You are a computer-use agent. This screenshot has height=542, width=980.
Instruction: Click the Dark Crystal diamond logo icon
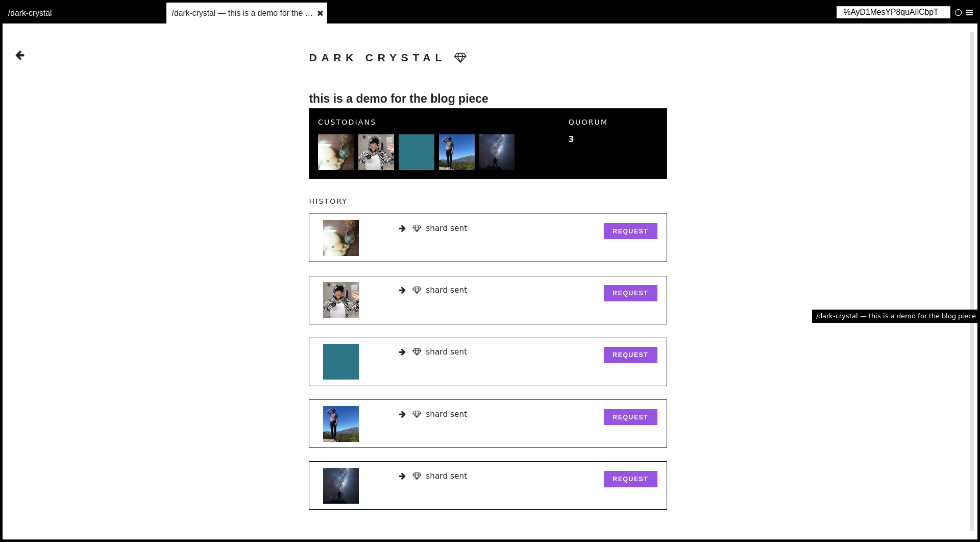(460, 58)
